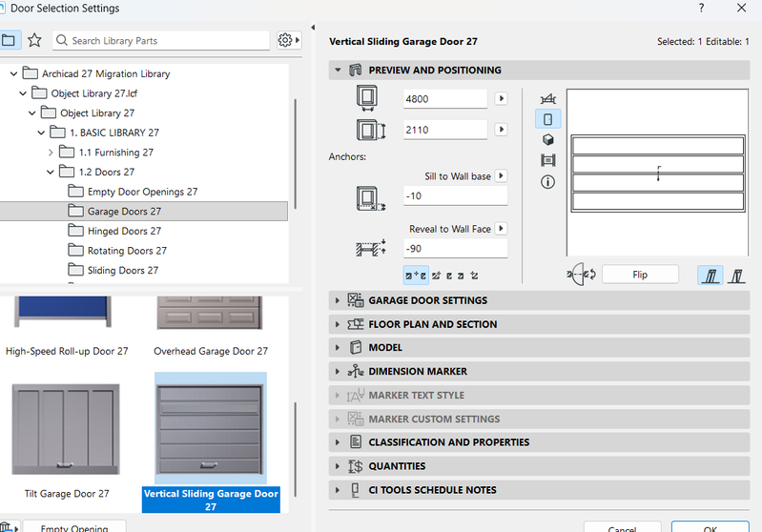Collapse 1. BASIC LIBRARY 27 folder
This screenshot has height=532, width=762.
[41, 133]
